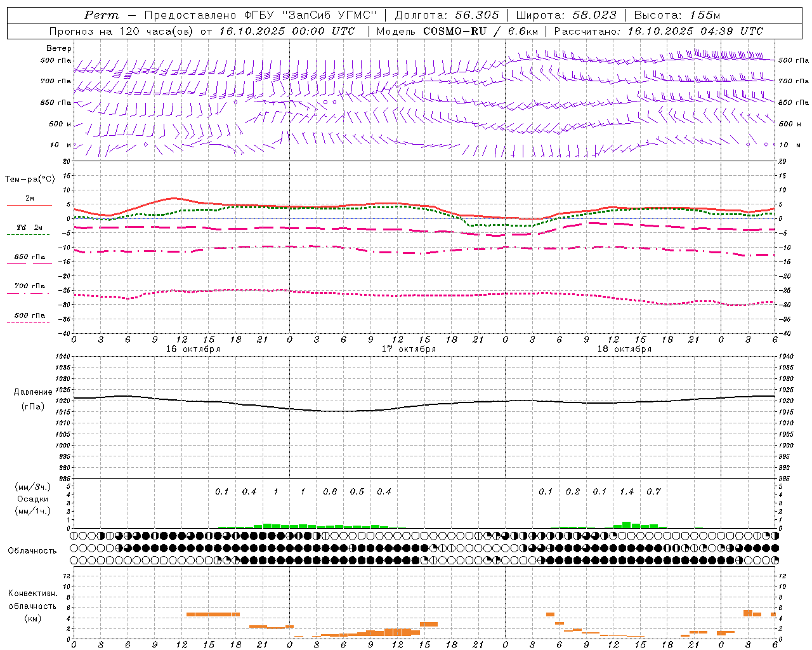Click forecast start "16.10.2025 00:00 UTC"
The height and width of the screenshot is (650, 812).
287,31
